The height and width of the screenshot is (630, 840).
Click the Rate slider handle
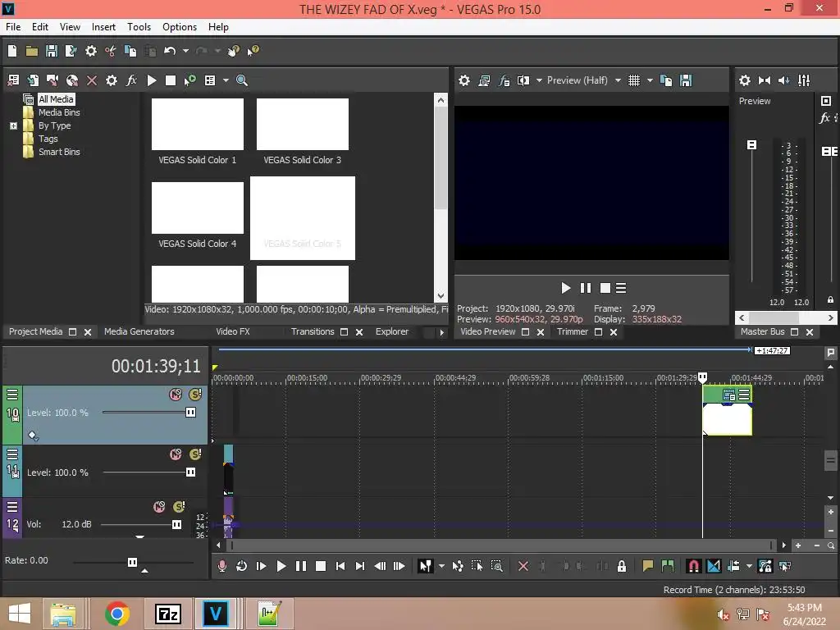coord(132,562)
